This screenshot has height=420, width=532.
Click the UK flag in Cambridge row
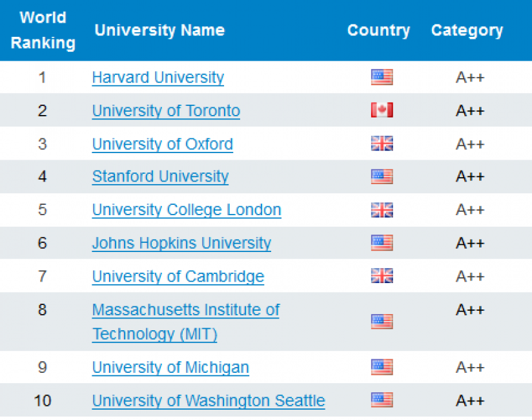(x=382, y=276)
